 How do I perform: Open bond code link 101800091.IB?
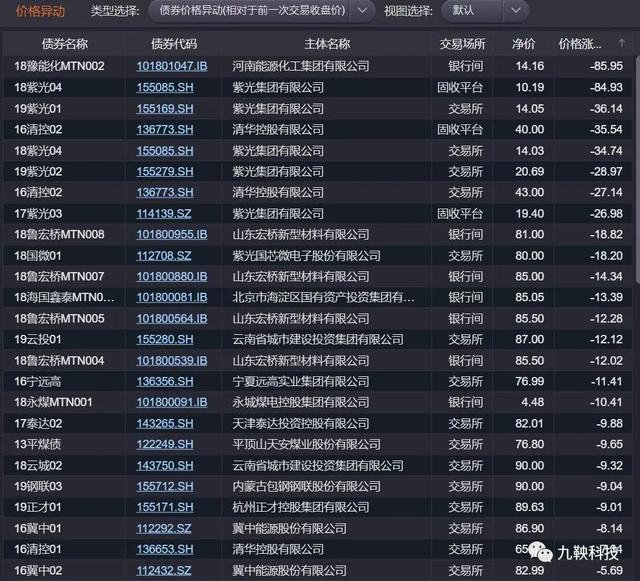[172, 402]
